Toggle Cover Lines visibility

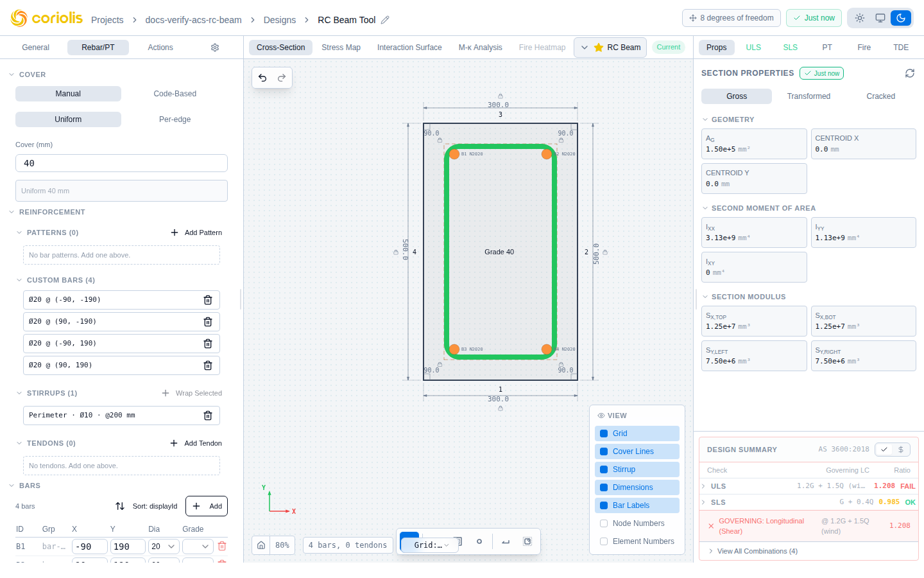[637, 451]
